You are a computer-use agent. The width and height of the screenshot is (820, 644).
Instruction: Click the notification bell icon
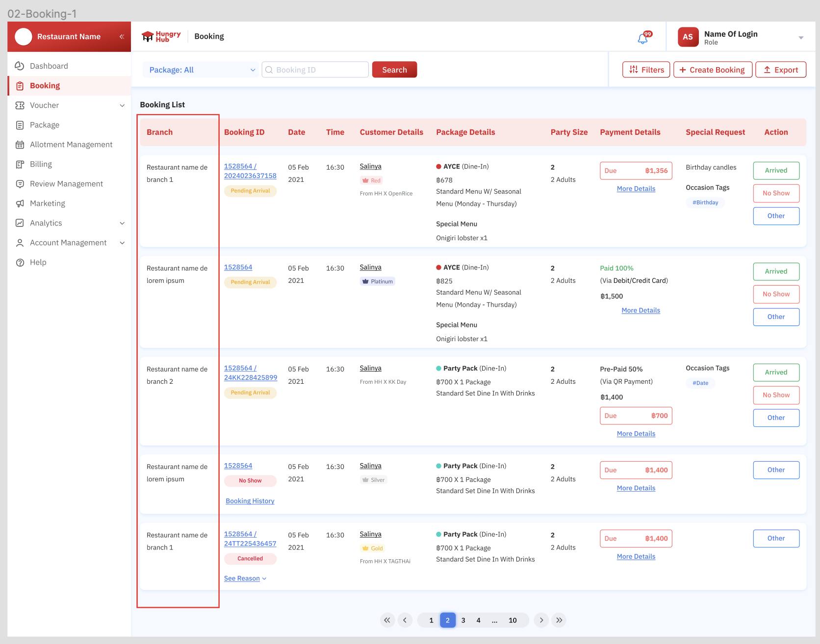pos(643,38)
